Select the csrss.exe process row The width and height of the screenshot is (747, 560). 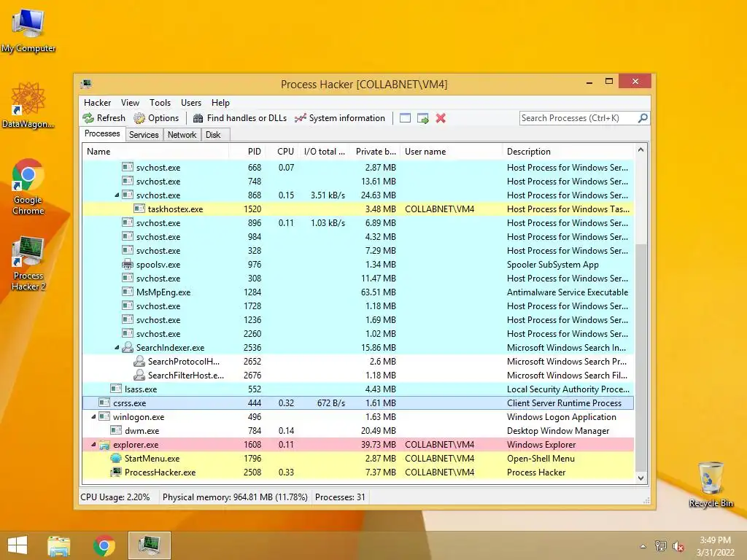(x=358, y=402)
